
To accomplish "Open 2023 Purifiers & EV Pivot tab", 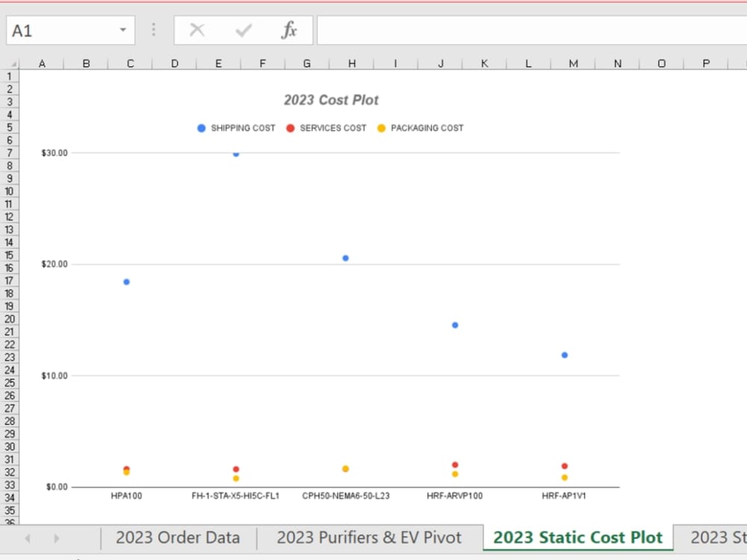I will coord(369,538).
